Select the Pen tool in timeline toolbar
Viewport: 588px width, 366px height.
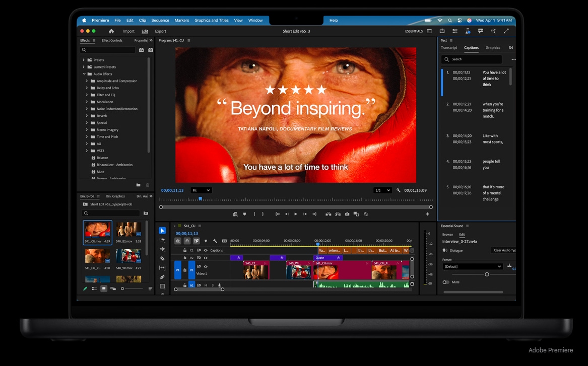(162, 277)
